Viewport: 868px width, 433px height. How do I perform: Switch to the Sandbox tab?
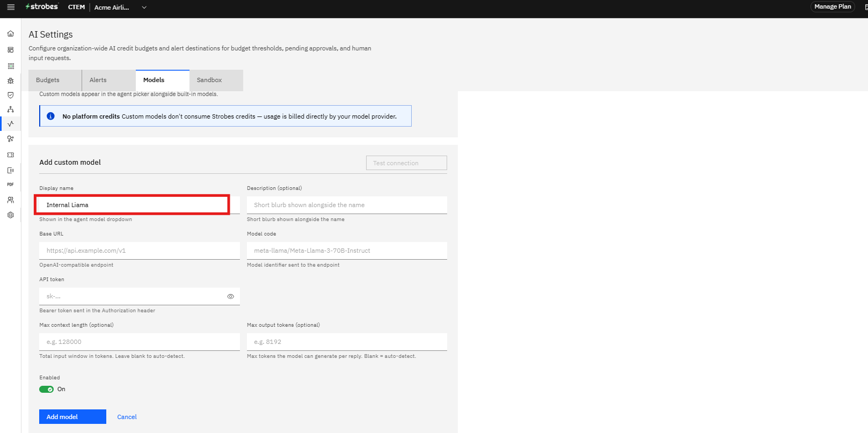pos(216,80)
